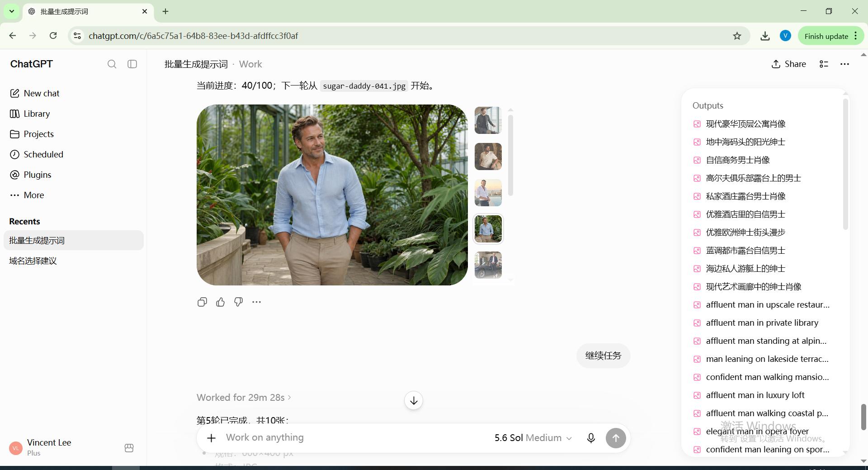
Task: Open conversation options three-dot menu
Action: tap(844, 64)
